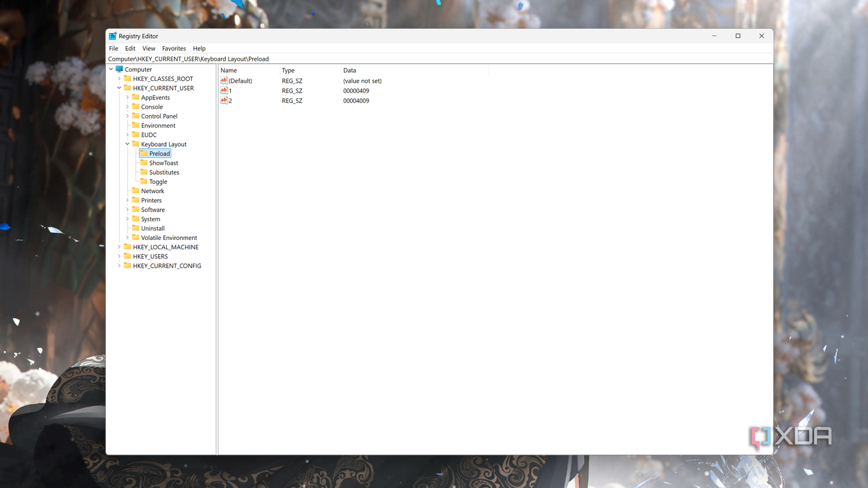
Task: Select the ShowToast key label
Action: click(x=164, y=163)
